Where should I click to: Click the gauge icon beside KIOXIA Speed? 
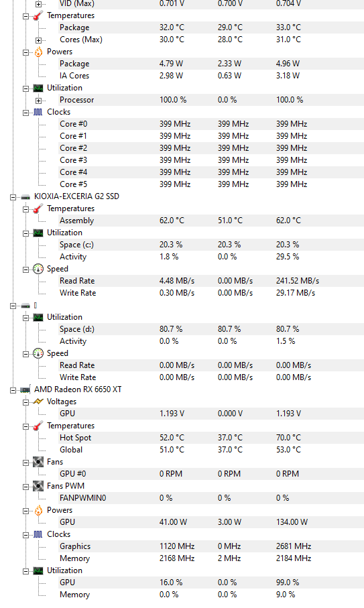38,269
